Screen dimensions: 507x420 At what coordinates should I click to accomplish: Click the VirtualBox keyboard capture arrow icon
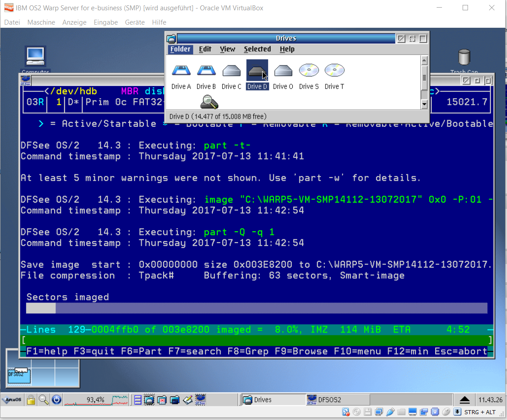tap(457, 412)
